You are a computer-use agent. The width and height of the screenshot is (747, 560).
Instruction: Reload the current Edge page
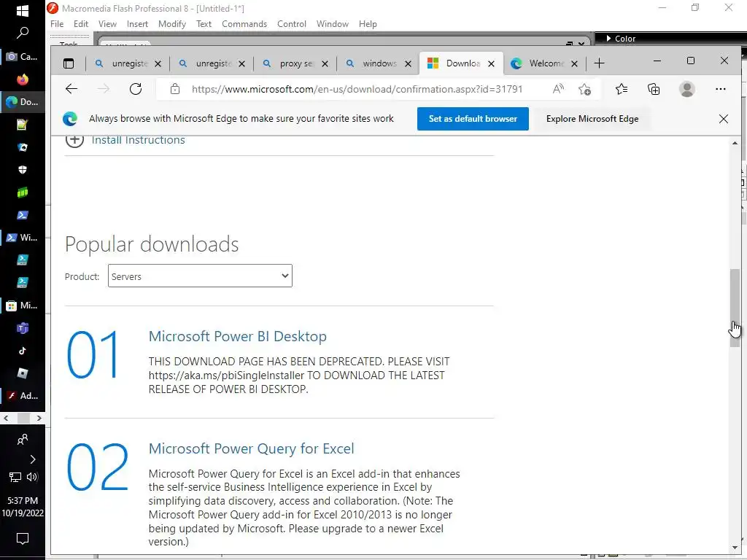coord(136,88)
